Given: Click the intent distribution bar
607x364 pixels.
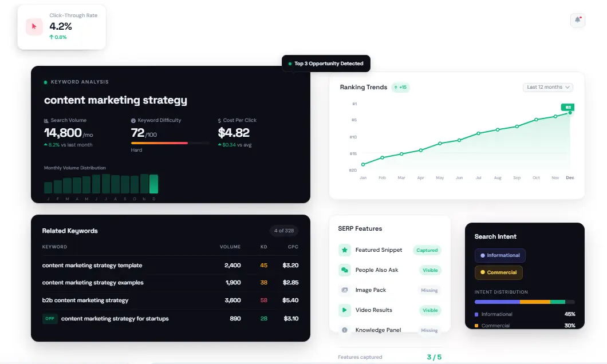Looking at the screenshot, I should (524, 302).
